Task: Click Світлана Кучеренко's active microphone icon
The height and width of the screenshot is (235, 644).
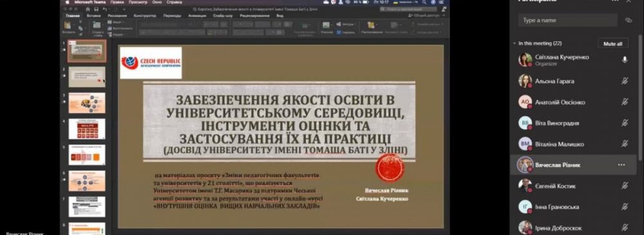Action: [x=625, y=60]
